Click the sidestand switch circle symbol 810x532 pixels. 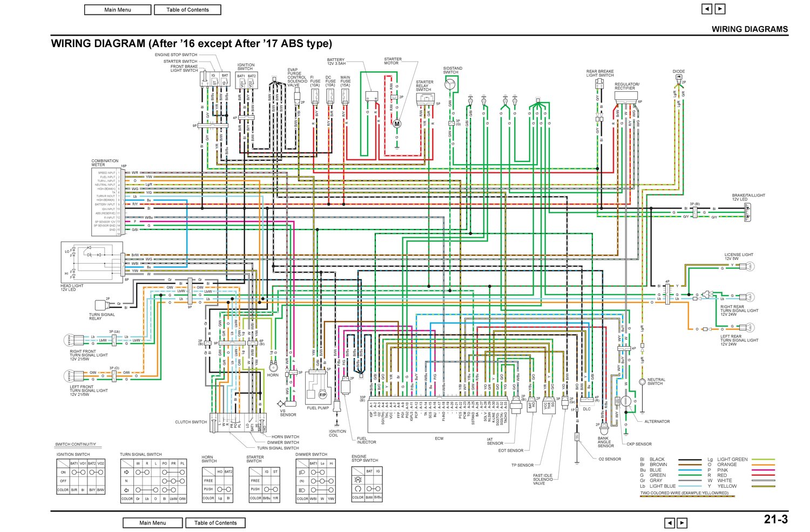click(x=450, y=83)
